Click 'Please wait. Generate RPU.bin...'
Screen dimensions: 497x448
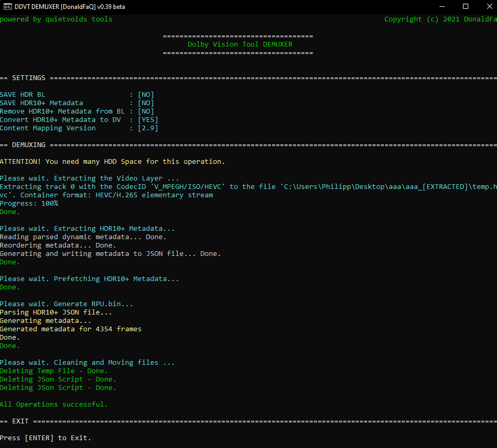[66, 304]
